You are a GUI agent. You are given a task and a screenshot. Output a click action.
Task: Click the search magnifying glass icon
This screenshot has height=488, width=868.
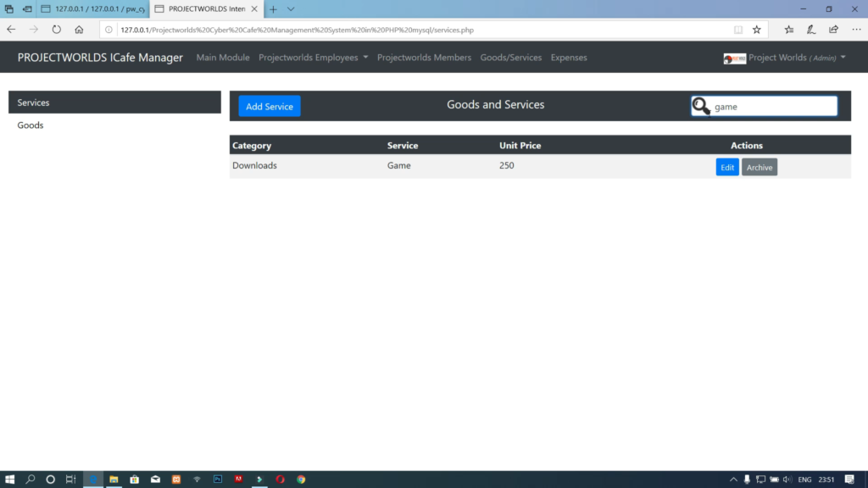pyautogui.click(x=700, y=106)
